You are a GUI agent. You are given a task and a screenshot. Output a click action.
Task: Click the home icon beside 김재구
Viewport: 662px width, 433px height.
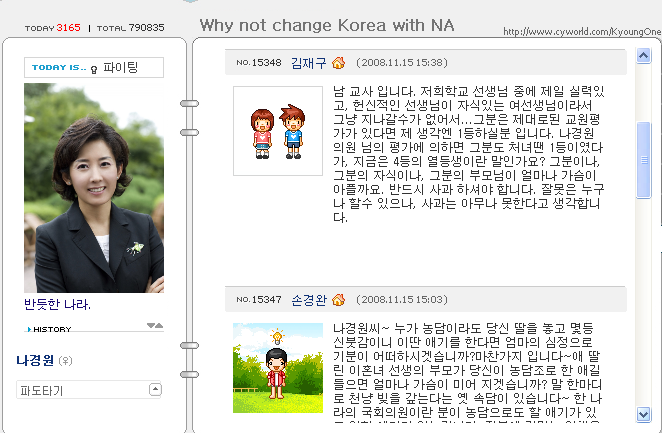[338, 63]
